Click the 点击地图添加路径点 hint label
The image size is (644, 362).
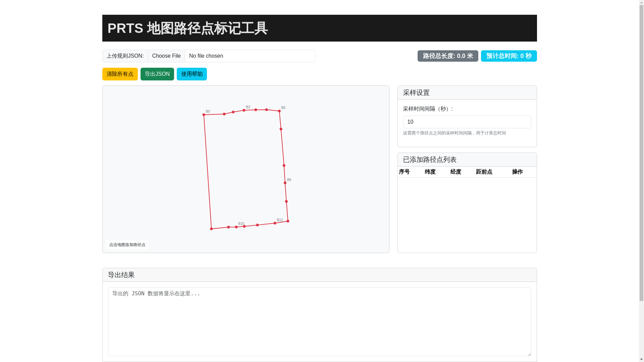pos(127,245)
